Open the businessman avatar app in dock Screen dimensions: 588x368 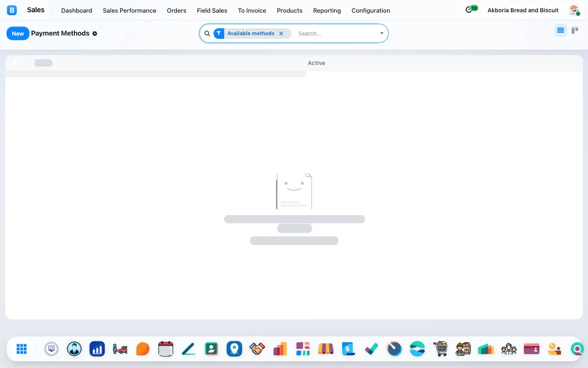point(74,349)
